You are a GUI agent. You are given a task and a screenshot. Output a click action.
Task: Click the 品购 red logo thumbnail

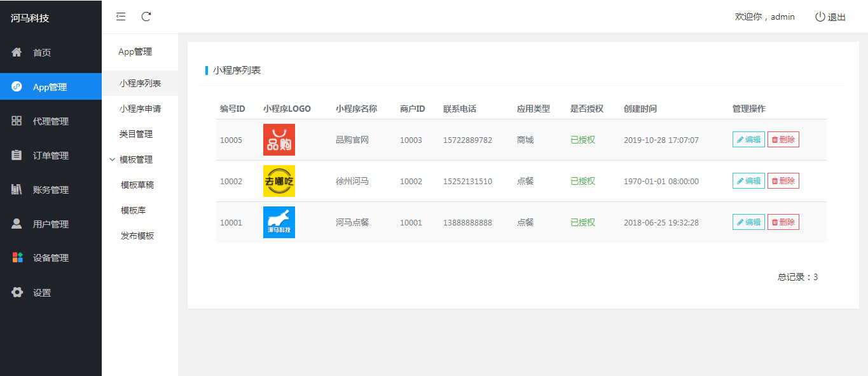[279, 139]
